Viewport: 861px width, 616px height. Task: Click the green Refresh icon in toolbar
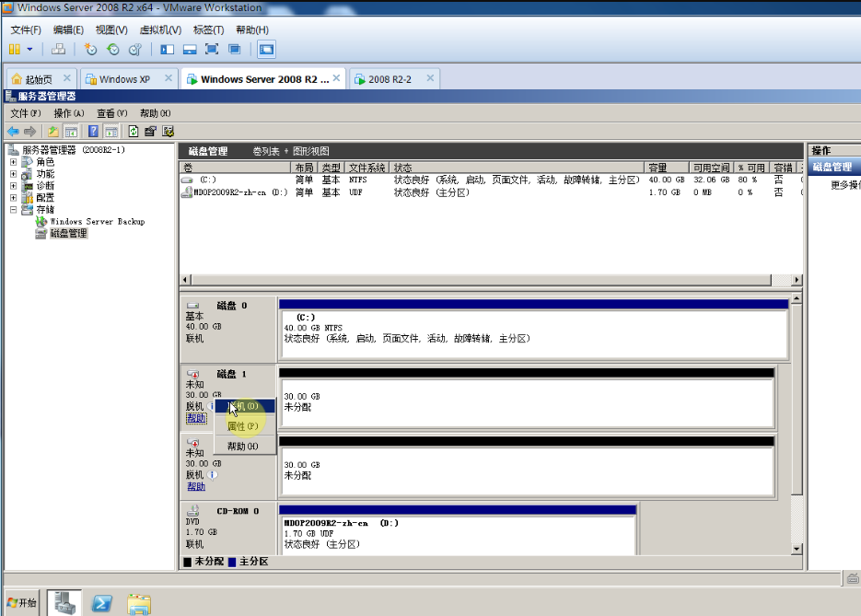134,132
